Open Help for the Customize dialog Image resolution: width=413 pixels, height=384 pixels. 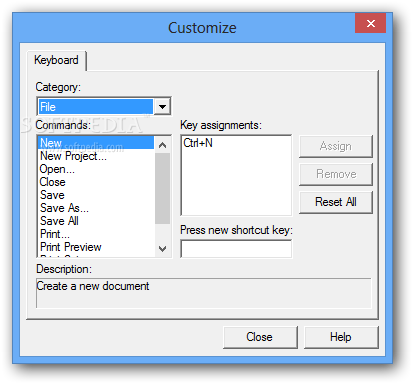(341, 337)
